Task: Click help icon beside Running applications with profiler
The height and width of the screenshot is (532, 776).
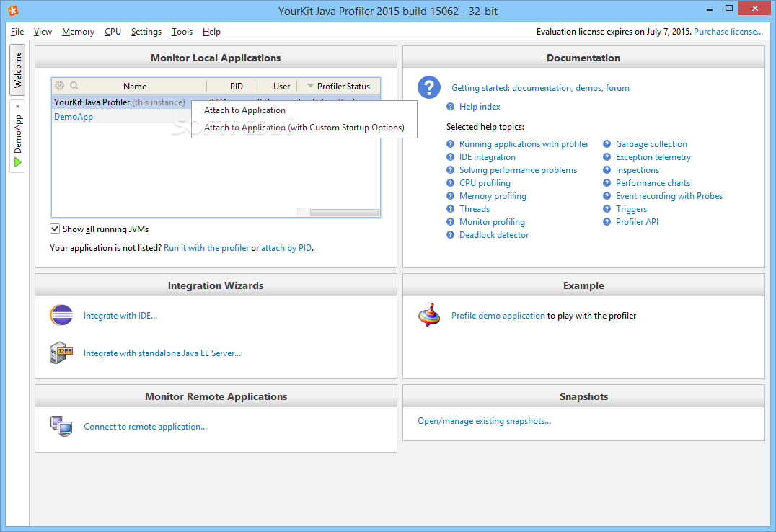Action: 450,144
